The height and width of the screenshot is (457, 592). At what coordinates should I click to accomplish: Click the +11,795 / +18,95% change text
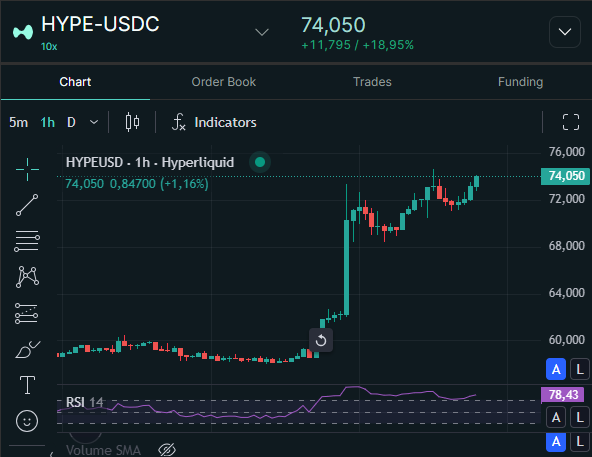(357, 45)
